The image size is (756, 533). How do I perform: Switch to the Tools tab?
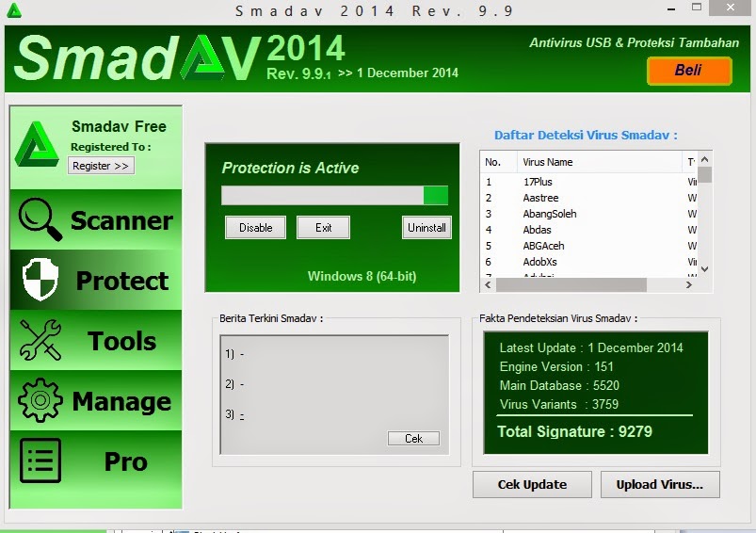pyautogui.click(x=96, y=340)
